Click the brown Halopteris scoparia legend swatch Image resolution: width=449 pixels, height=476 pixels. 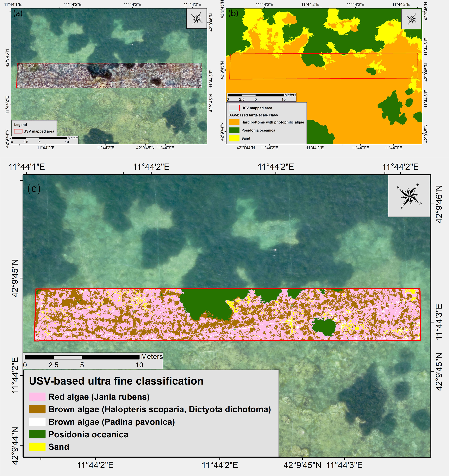(x=37, y=409)
